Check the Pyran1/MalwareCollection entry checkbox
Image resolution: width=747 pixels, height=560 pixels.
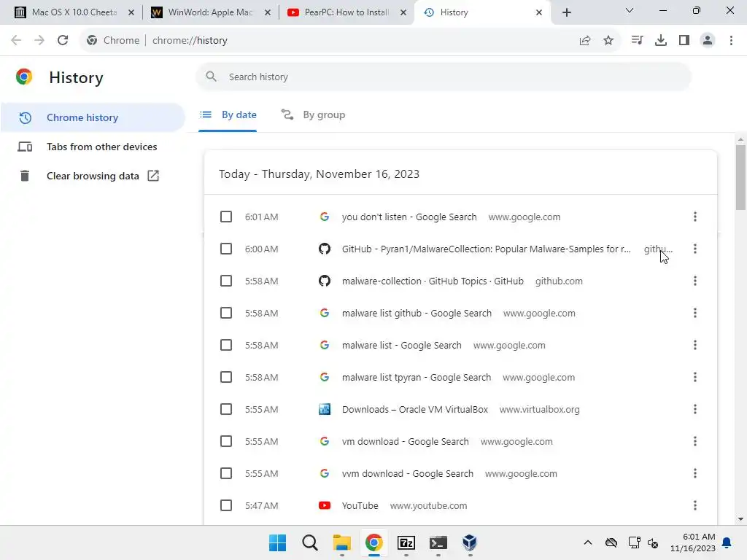click(x=226, y=249)
